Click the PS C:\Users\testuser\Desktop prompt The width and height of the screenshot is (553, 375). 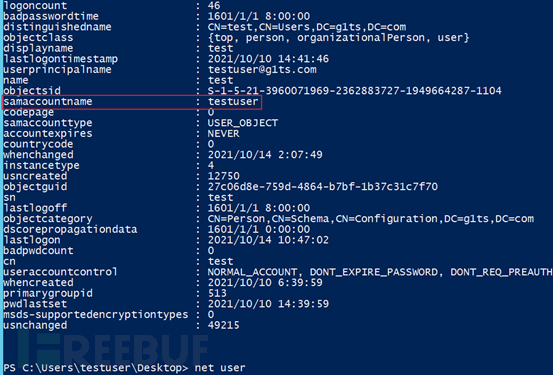96,368
